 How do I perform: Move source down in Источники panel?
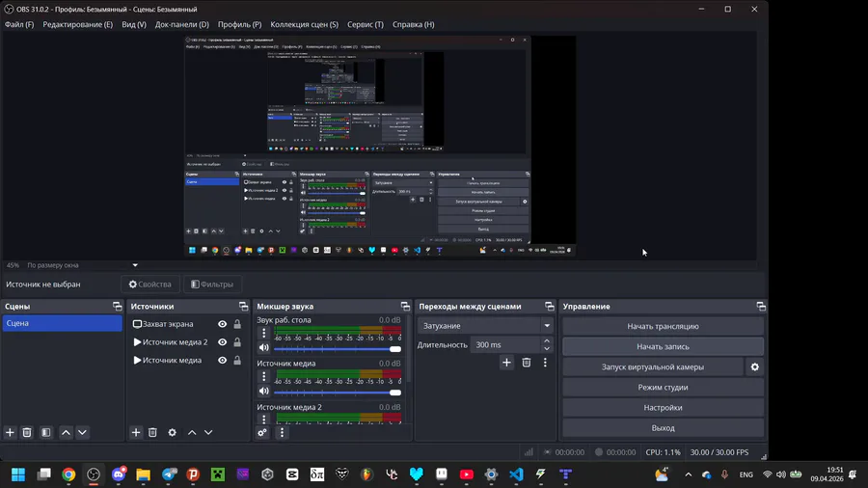point(208,433)
